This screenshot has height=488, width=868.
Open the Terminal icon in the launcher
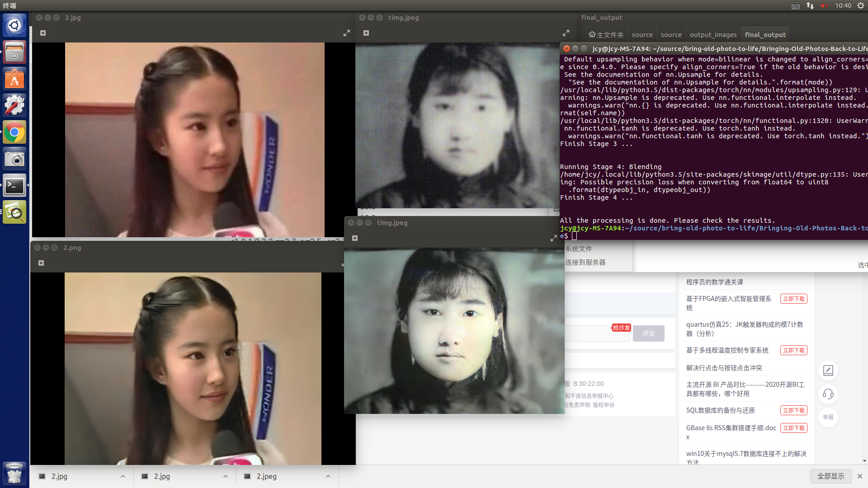(14, 185)
